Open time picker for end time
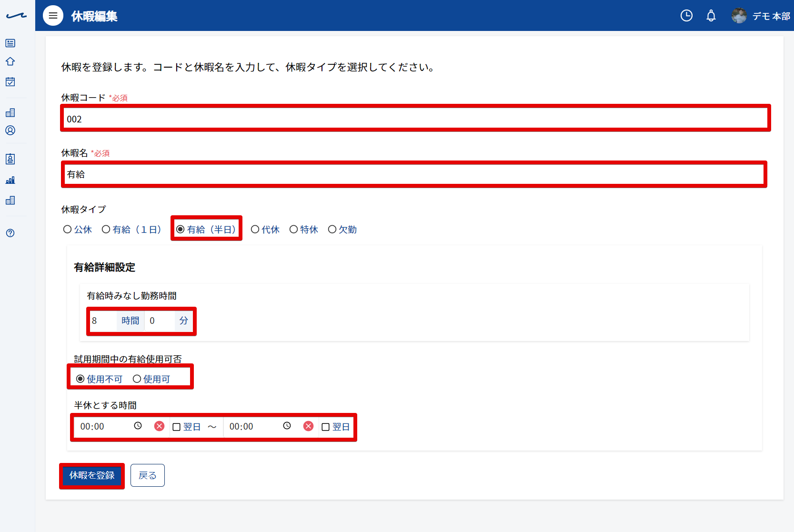794x532 pixels. pos(287,426)
